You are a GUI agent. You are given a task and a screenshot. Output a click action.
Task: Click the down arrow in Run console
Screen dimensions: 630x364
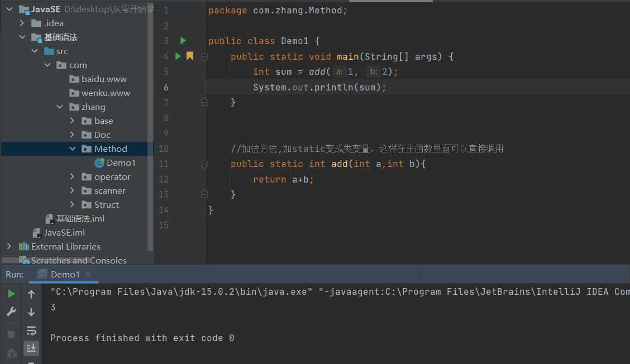pyautogui.click(x=31, y=312)
